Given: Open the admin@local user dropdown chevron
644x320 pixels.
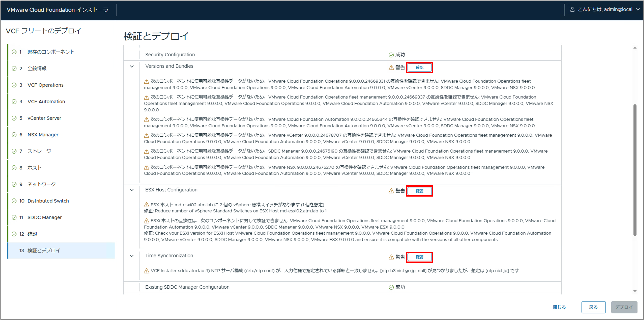Looking at the screenshot, I should click(638, 9).
